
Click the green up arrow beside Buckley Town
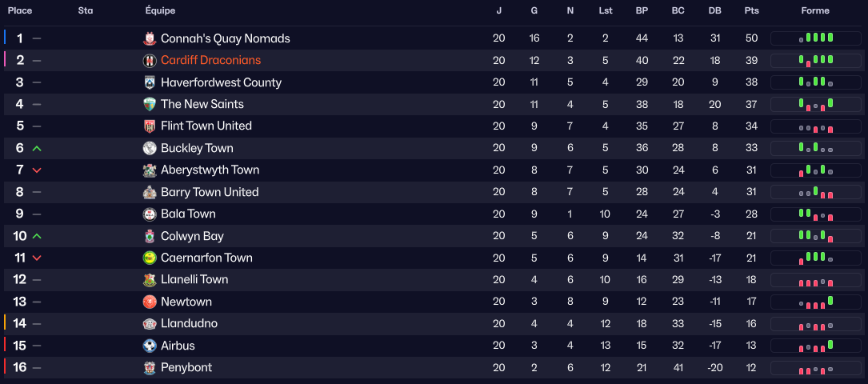click(x=37, y=148)
